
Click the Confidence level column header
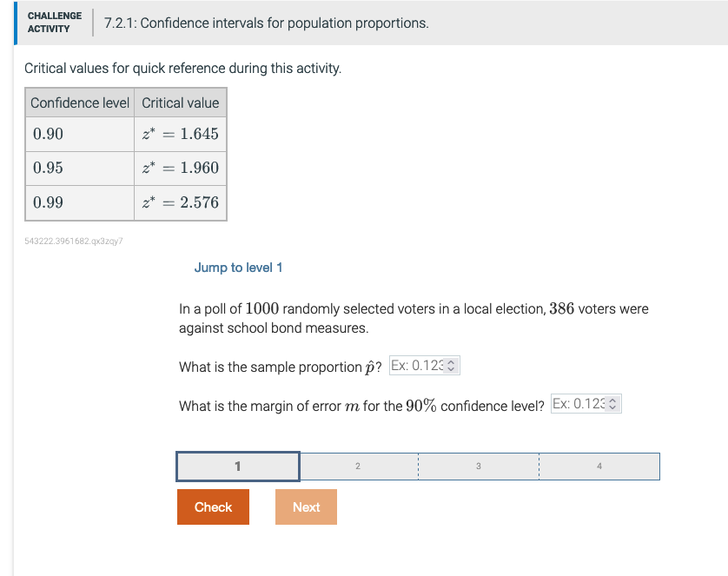coord(80,103)
